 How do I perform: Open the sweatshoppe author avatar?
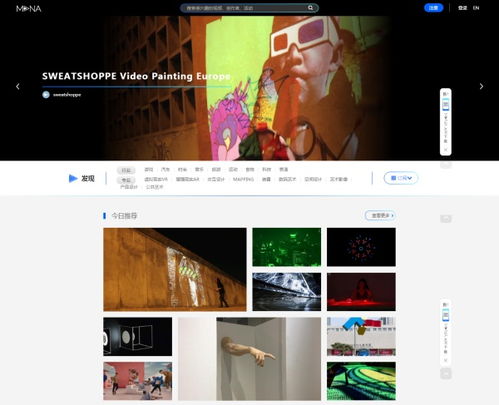[46, 95]
